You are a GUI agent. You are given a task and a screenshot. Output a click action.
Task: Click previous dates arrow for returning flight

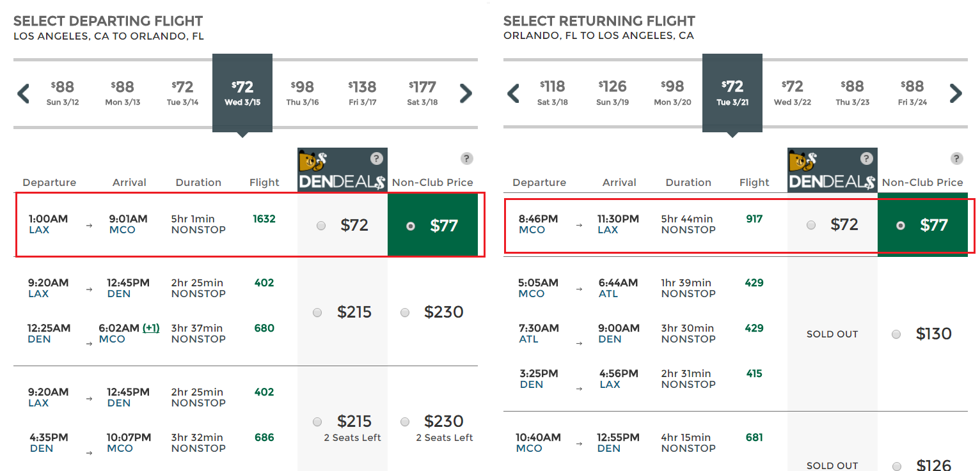pos(514,93)
